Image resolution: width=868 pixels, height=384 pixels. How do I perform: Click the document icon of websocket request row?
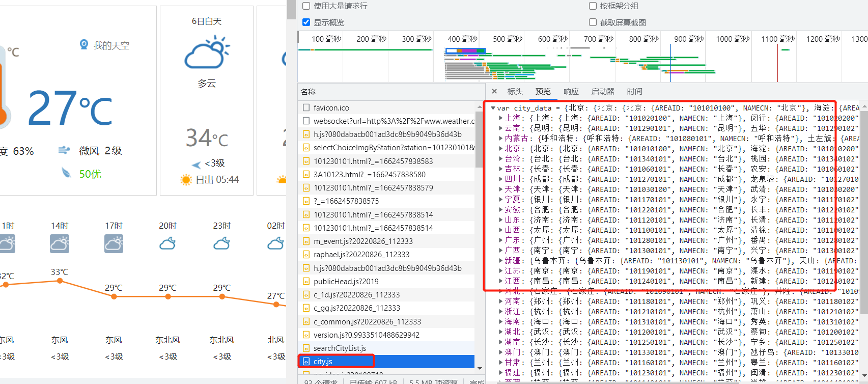(306, 121)
